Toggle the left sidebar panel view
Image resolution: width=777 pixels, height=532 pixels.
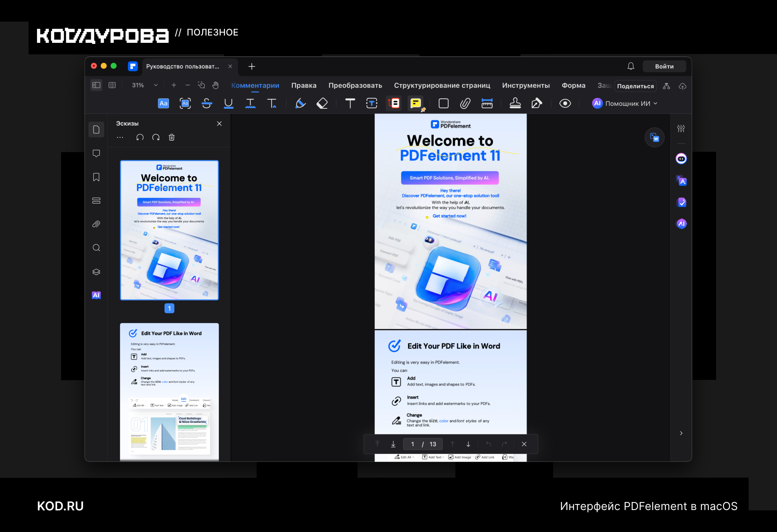tap(96, 85)
